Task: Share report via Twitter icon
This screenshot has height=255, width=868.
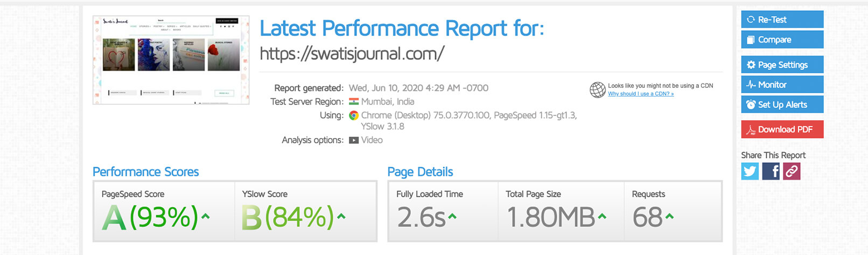Action: point(750,171)
